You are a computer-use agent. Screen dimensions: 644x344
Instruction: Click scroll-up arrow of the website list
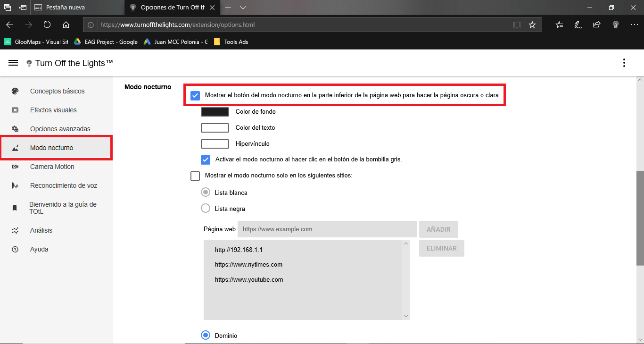click(x=406, y=243)
